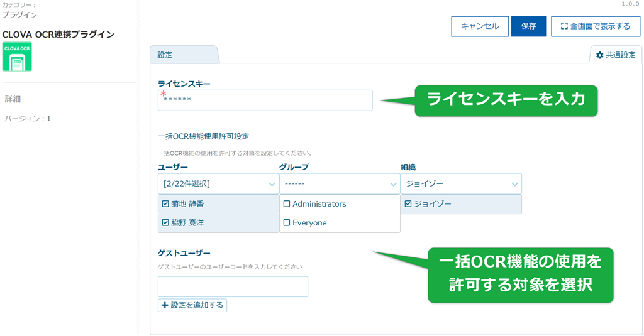Uncheck the 脇野 寛洋 user checkbox
Screen dimensions: 644x336
click(165, 223)
